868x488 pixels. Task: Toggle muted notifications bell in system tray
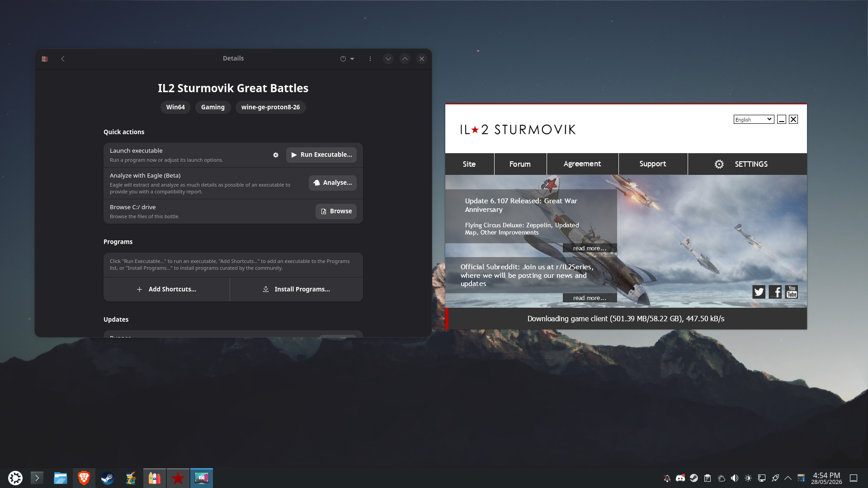[x=667, y=478]
